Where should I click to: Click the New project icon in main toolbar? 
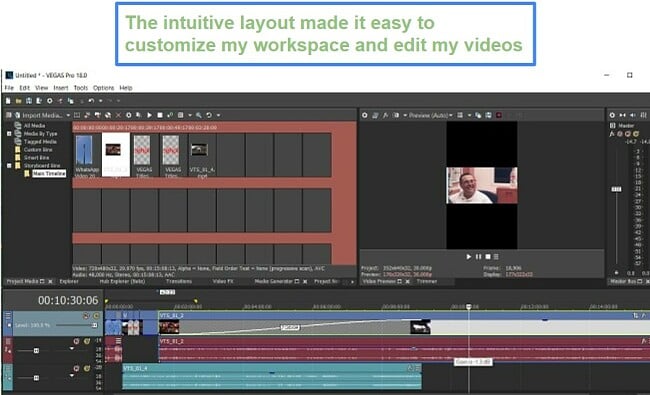point(8,101)
